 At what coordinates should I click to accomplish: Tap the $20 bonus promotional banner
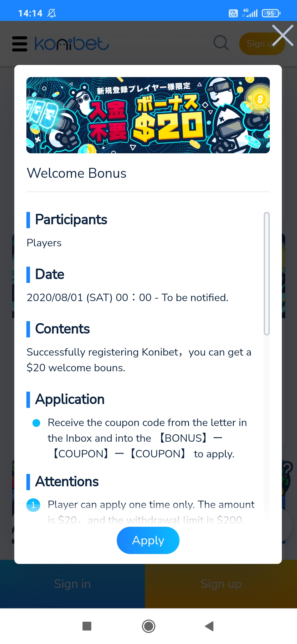pos(148,115)
